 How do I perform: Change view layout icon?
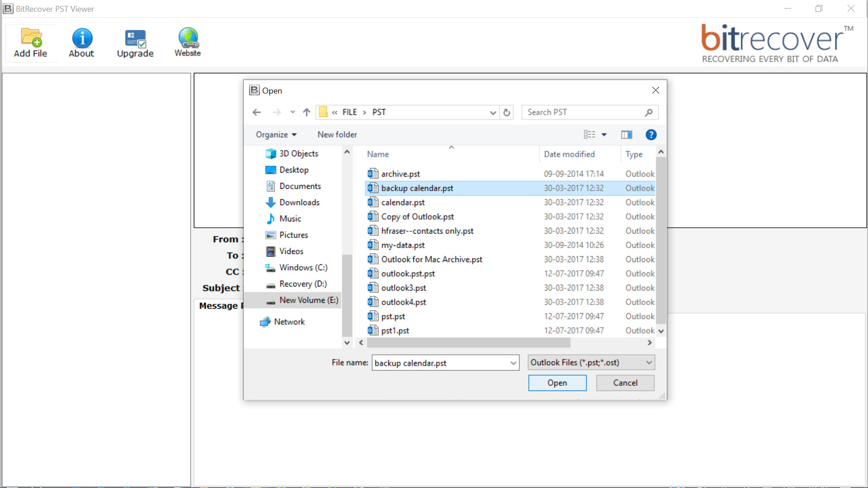point(589,135)
